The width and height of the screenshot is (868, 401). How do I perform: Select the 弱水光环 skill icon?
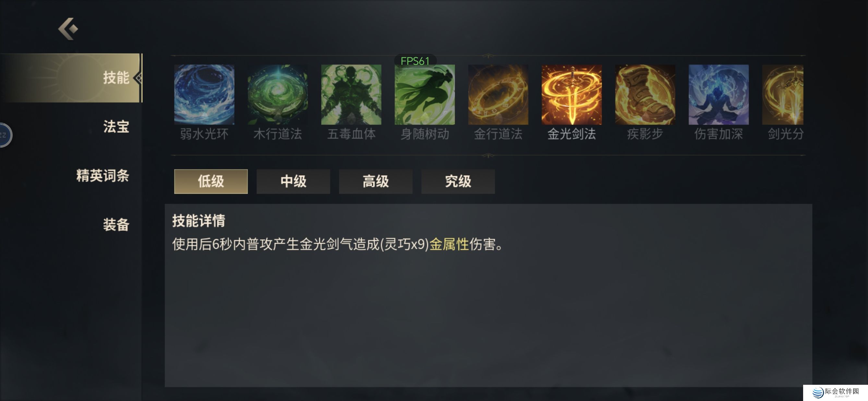pyautogui.click(x=204, y=95)
